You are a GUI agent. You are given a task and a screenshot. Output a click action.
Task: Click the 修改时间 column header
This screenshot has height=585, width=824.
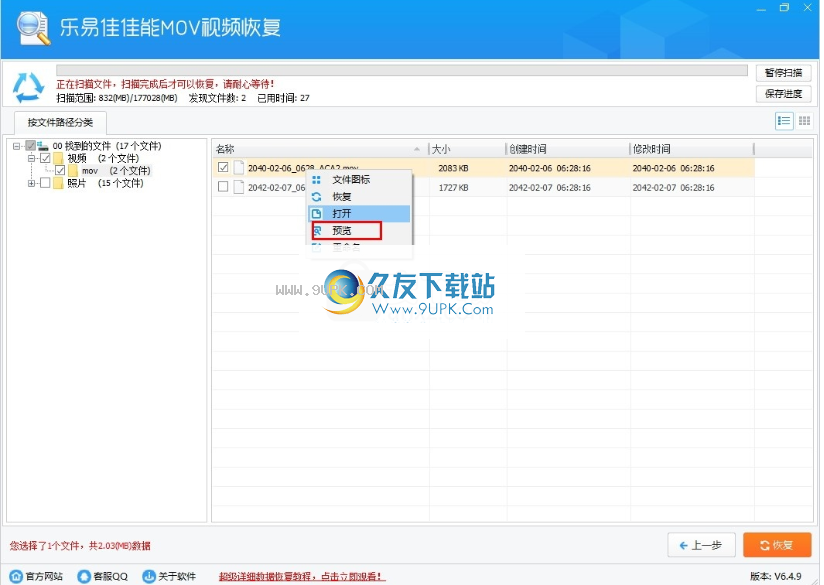click(x=692, y=149)
